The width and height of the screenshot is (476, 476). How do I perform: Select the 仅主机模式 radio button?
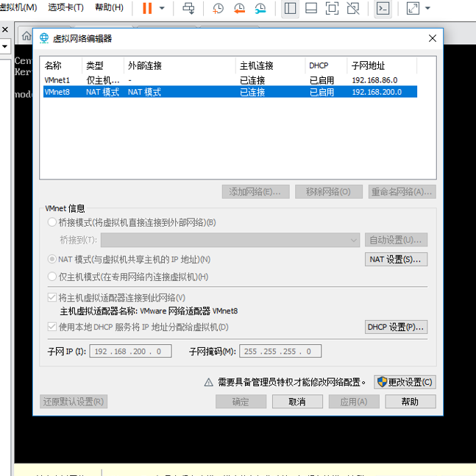[x=52, y=277]
